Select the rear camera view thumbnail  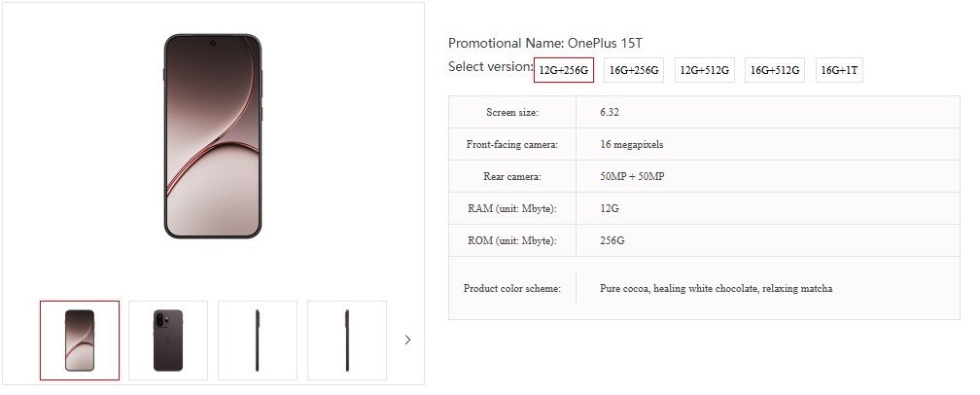pos(168,340)
